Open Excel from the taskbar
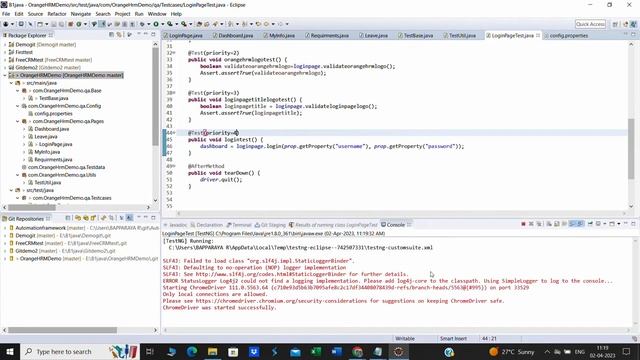This screenshot has width=640, height=360. click(x=316, y=351)
